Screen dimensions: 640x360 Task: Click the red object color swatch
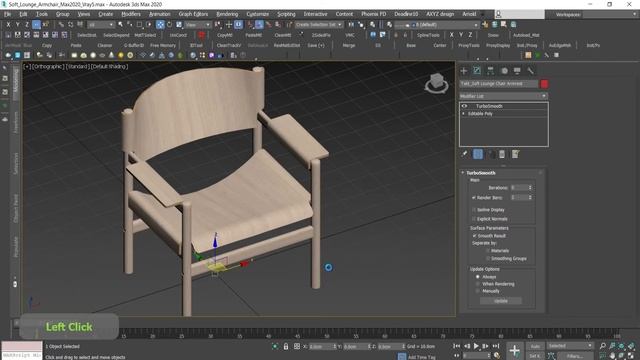(544, 84)
